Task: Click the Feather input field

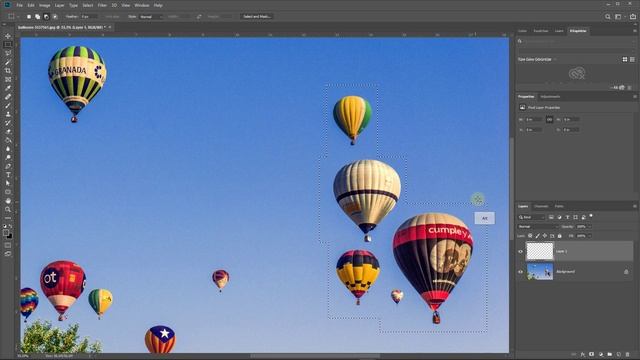Action: pos(89,17)
